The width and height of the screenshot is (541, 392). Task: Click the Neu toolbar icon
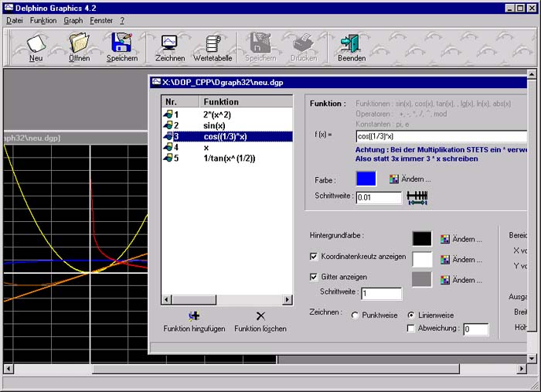[36, 44]
